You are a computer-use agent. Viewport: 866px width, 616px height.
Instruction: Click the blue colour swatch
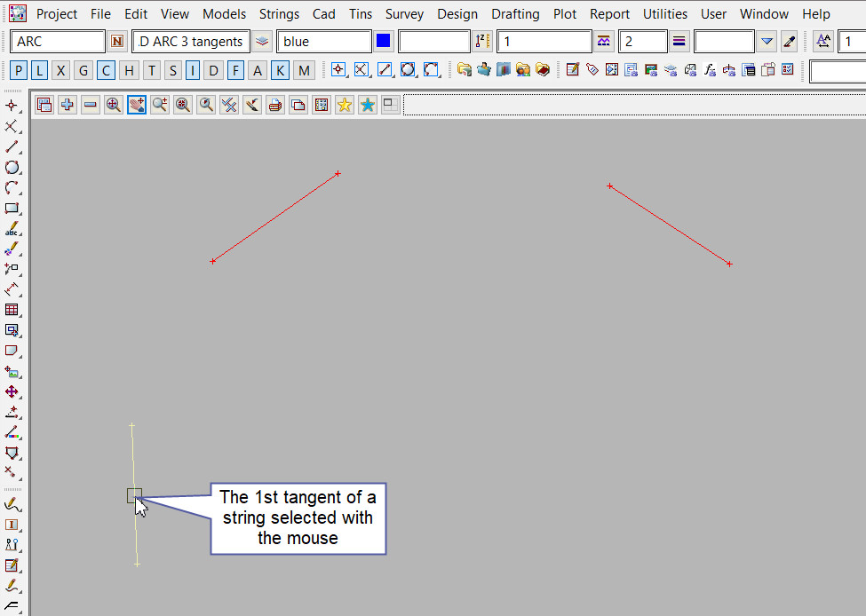[384, 42]
